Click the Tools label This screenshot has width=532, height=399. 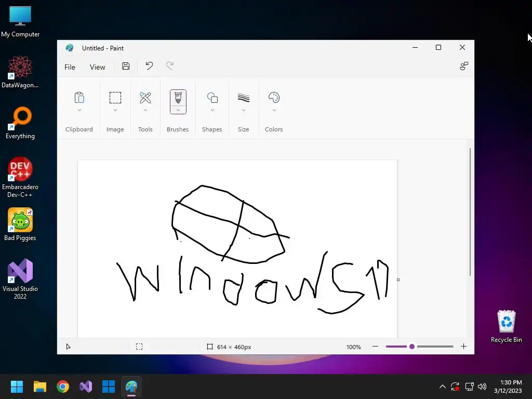point(145,129)
